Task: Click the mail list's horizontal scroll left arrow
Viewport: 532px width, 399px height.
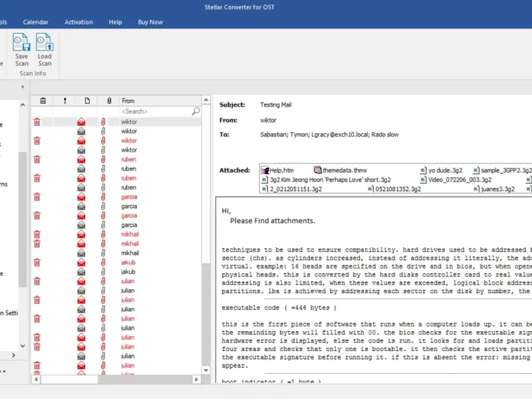Action: (x=36, y=379)
